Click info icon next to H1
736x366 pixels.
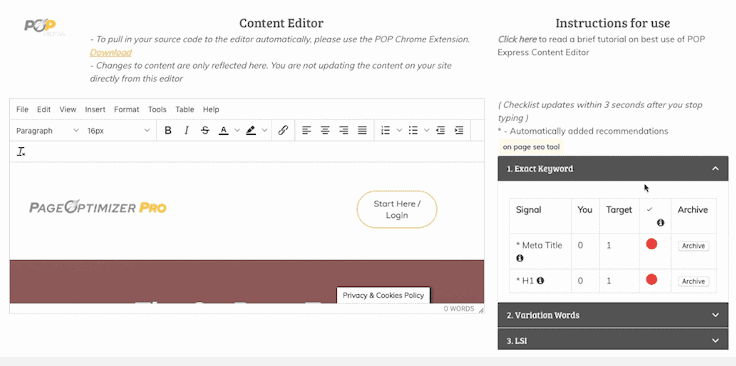click(540, 281)
